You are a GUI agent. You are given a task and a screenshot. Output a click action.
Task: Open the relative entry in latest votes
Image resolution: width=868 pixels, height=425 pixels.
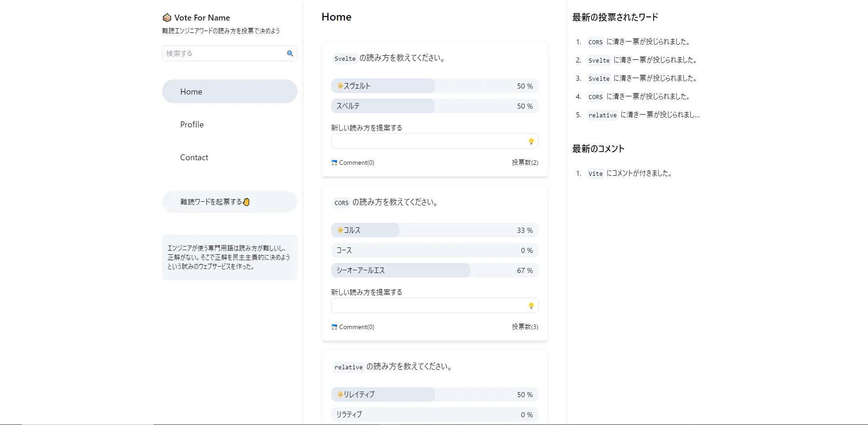point(602,115)
